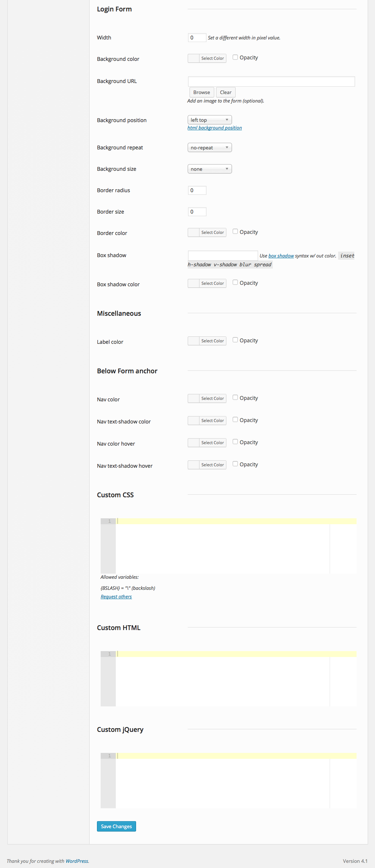This screenshot has width=375, height=868.
Task: Click Browse to choose background image
Action: [201, 92]
